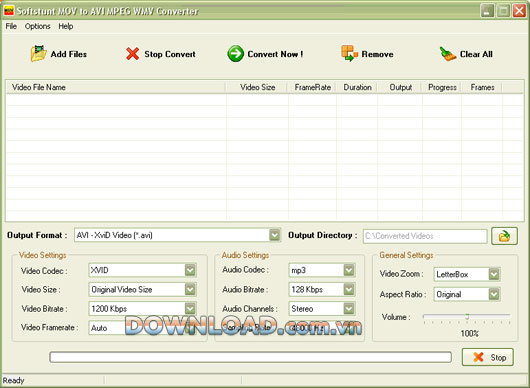530x388 pixels.
Task: Click the Duration column header
Action: tap(357, 87)
